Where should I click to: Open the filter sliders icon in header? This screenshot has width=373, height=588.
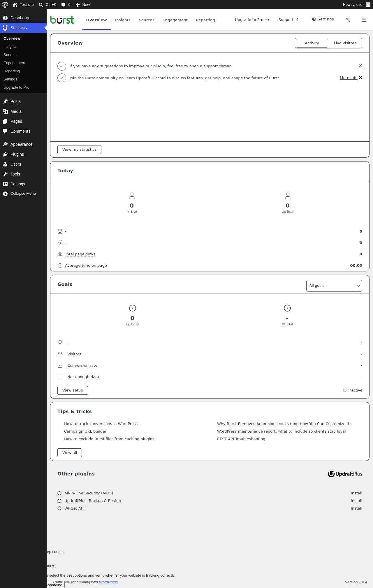(x=348, y=20)
